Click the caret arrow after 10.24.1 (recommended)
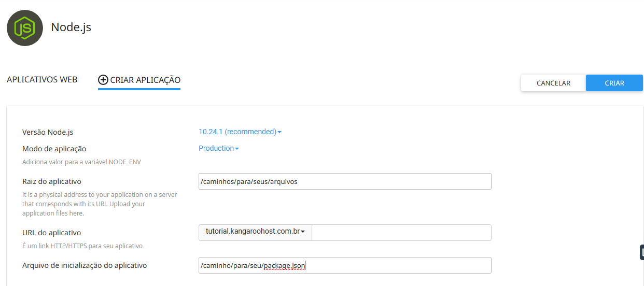Viewport: 644px width, 286px height. click(x=279, y=132)
